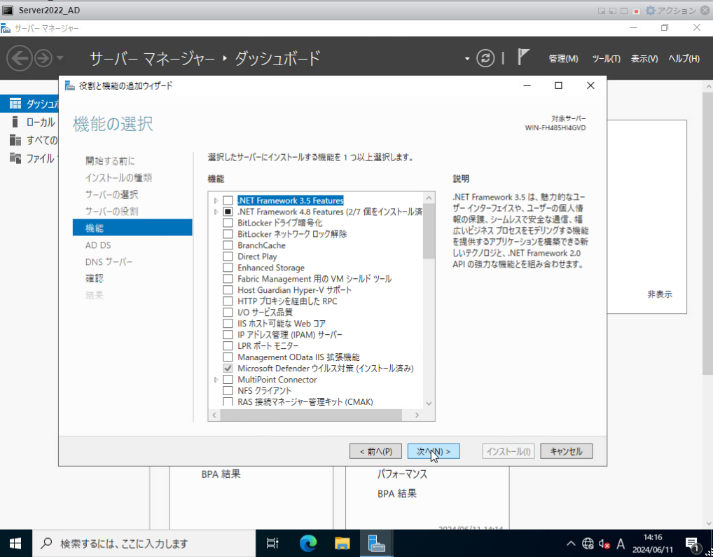The width and height of the screenshot is (713, 557).
Task: Open the 管理(M) menu
Action: [x=563, y=59]
